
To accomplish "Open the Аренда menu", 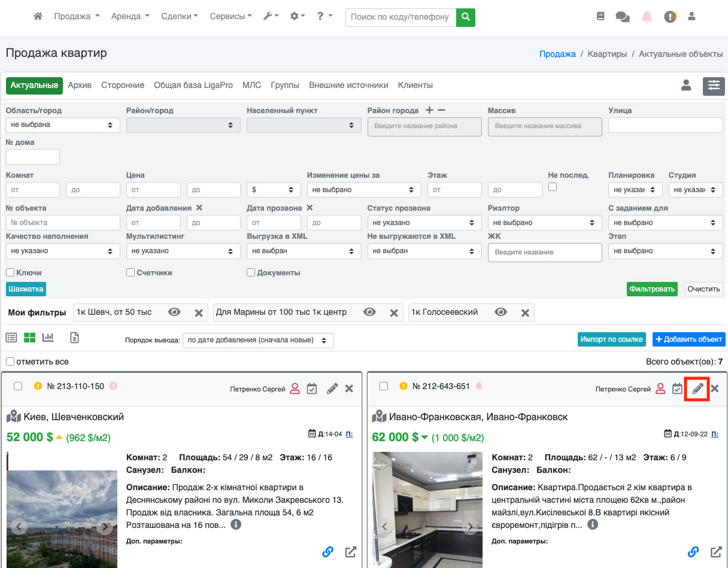I will pos(130,17).
